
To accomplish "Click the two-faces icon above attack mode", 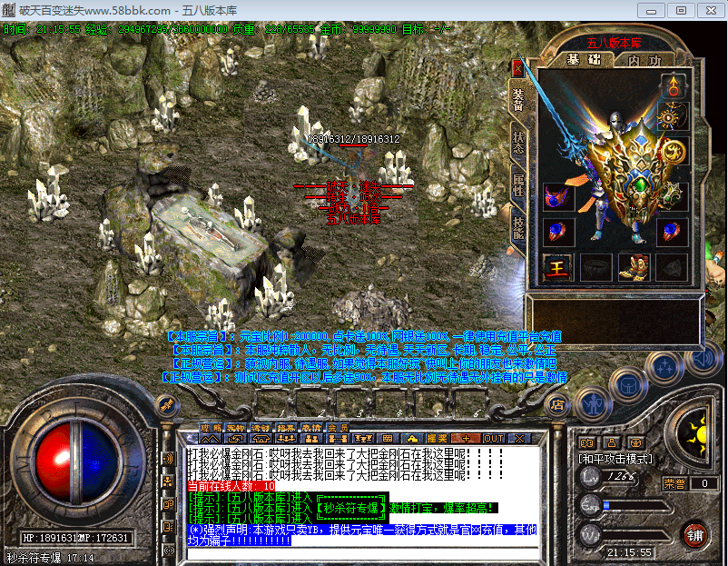I will pyautogui.click(x=587, y=442).
